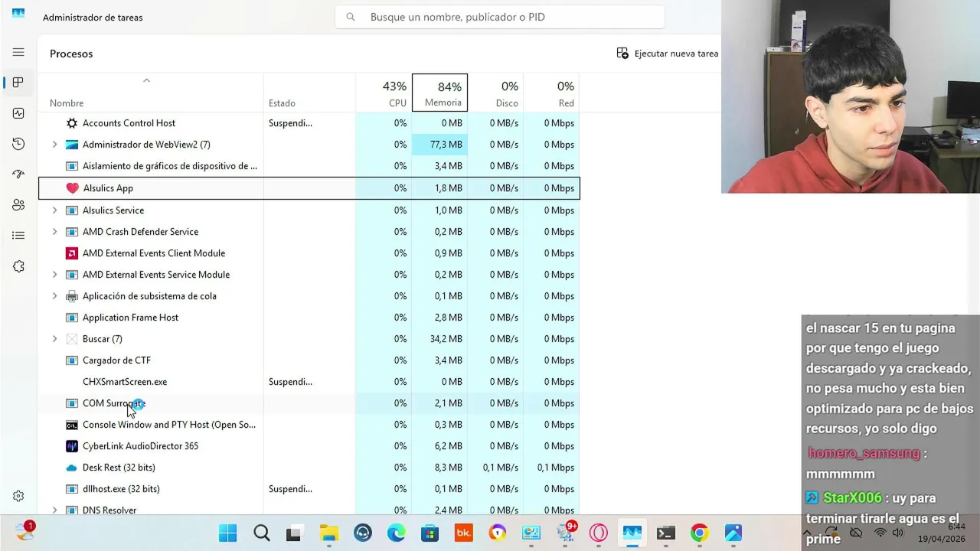Click the 0,1 Mbps network value of Desk Rest
This screenshot has height=551, width=980.
[x=555, y=468]
